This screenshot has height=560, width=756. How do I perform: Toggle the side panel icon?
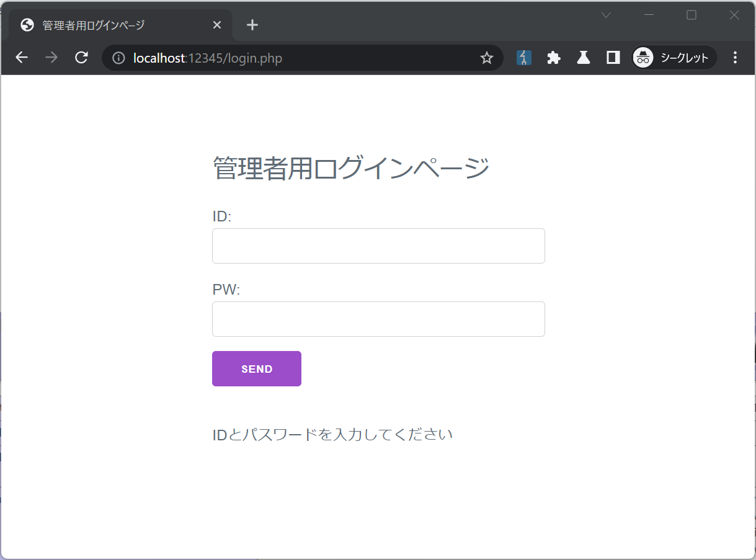point(613,58)
